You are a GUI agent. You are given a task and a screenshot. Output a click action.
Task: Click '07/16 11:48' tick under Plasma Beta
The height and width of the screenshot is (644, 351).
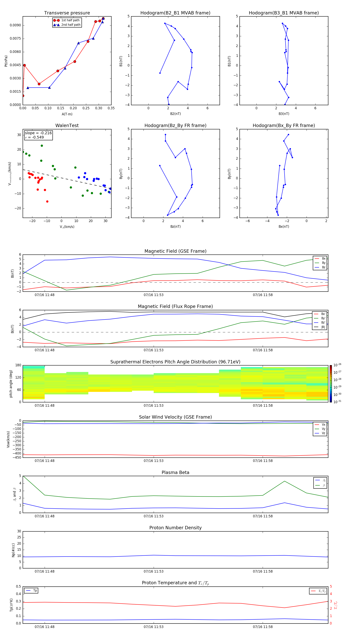tap(44, 516)
